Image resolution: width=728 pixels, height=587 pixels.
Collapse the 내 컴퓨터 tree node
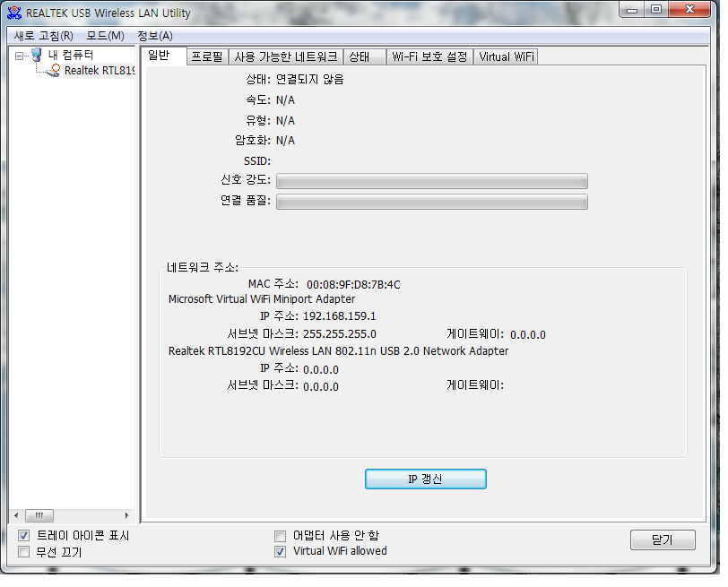point(19,56)
